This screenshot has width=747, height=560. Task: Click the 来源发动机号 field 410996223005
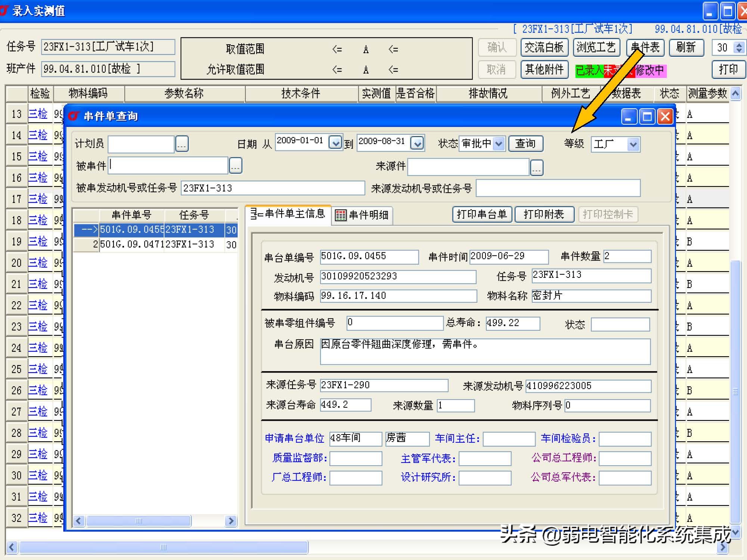pyautogui.click(x=588, y=386)
